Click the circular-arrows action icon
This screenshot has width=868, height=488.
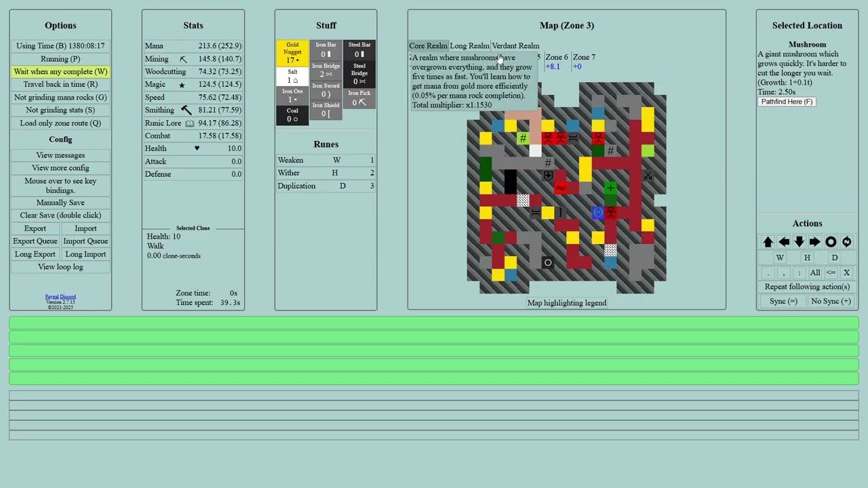click(846, 242)
